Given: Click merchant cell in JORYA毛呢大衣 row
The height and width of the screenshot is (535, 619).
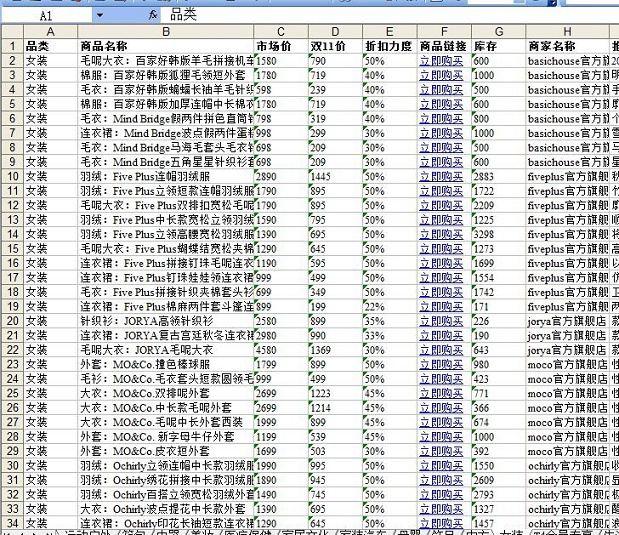Looking at the screenshot, I should click(x=567, y=350).
